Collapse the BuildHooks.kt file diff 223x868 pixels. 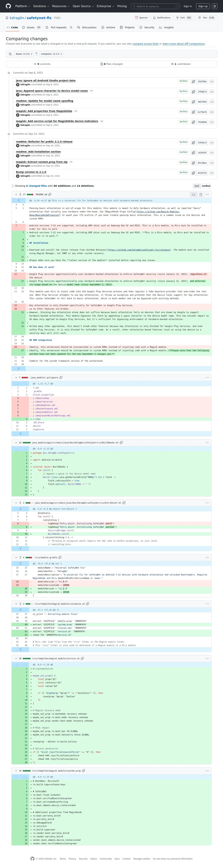pos(16,443)
